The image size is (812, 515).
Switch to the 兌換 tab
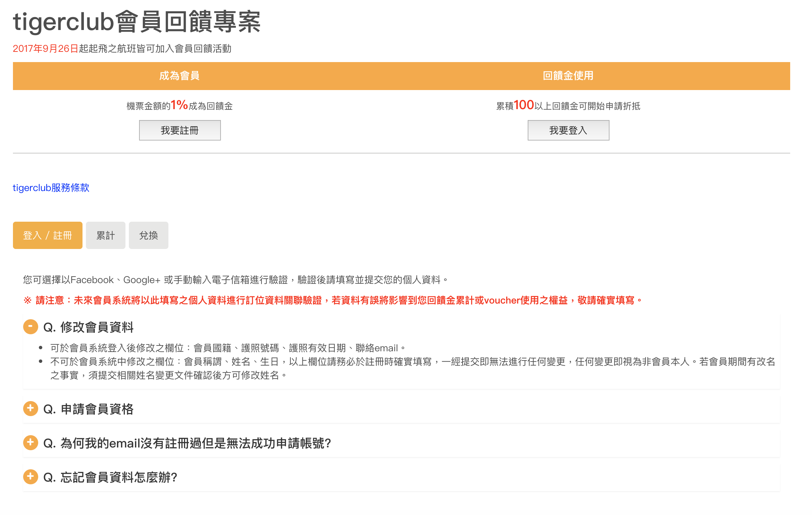[148, 235]
